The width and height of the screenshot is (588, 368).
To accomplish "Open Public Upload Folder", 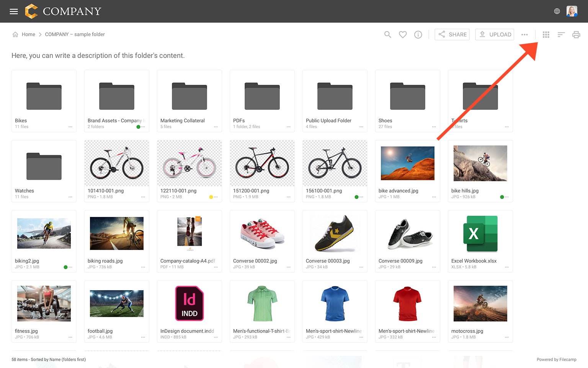I will point(335,101).
